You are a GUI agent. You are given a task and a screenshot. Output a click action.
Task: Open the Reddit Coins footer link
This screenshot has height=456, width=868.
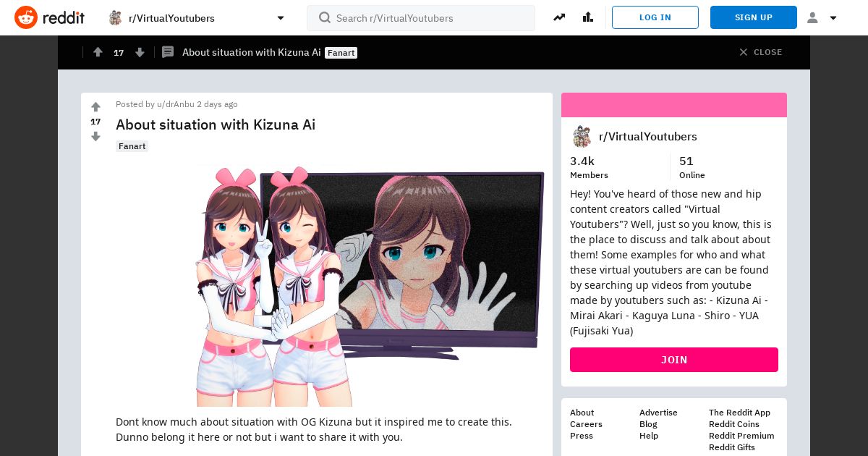[734, 424]
